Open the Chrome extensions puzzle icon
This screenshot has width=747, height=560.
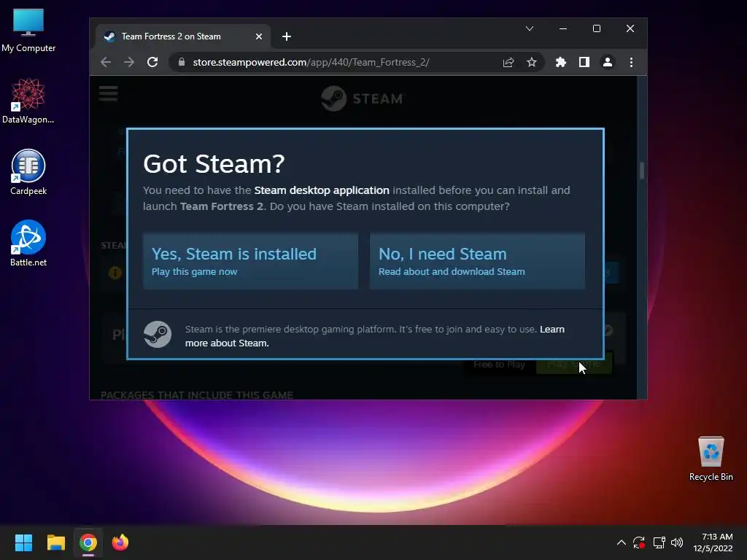coord(561,62)
